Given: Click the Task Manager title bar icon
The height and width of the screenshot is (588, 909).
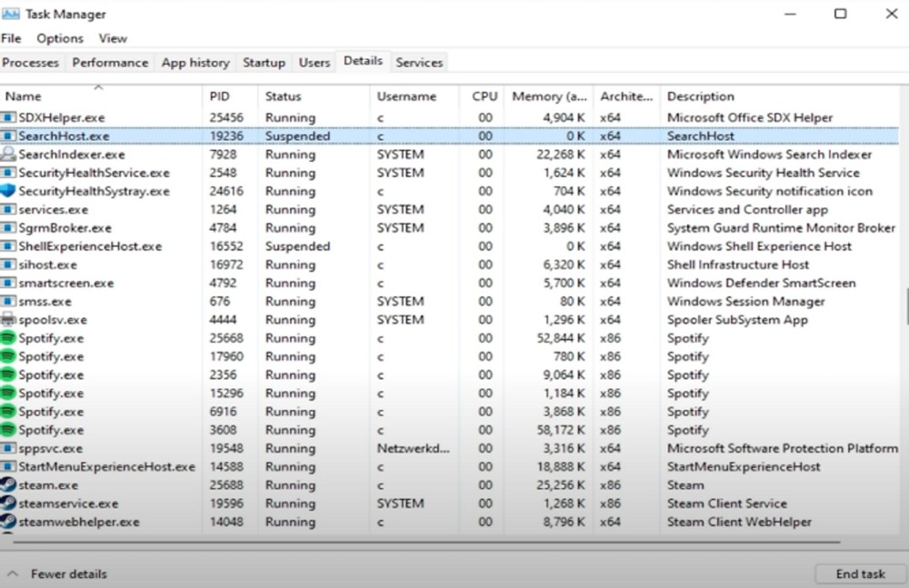Looking at the screenshot, I should pyautogui.click(x=10, y=14).
